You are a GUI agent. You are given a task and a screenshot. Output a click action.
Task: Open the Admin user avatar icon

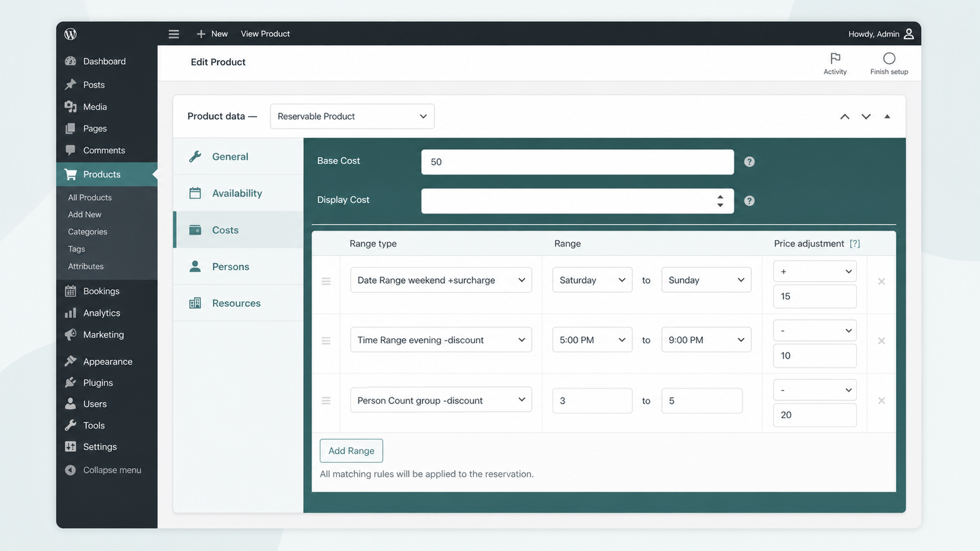coord(909,34)
